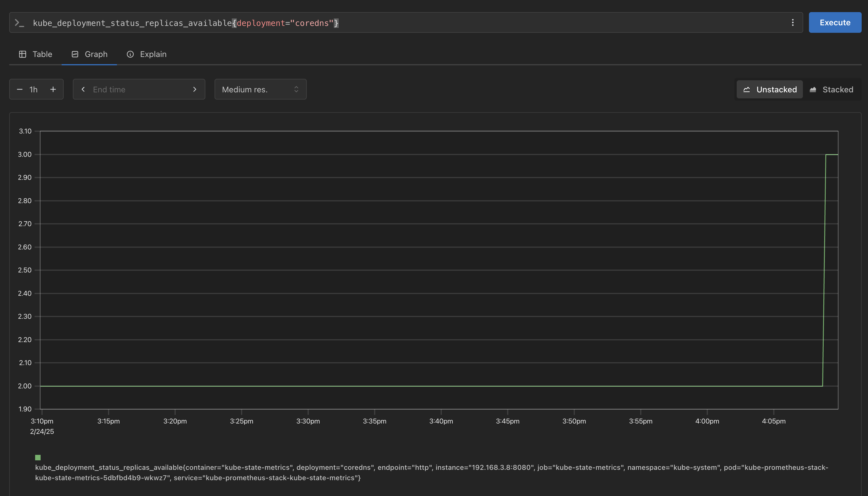The width and height of the screenshot is (868, 496).
Task: Click the resolution selector up-down arrows
Action: (x=296, y=89)
